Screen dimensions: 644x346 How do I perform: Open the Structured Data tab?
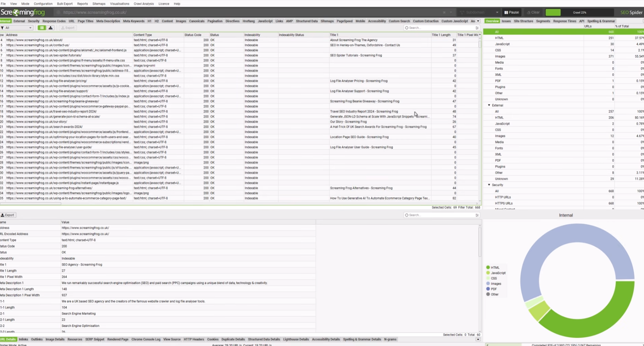(x=307, y=21)
